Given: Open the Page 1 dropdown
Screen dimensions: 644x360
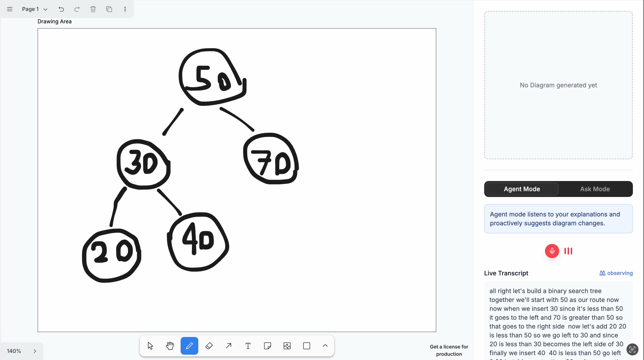Looking at the screenshot, I should click(35, 9).
